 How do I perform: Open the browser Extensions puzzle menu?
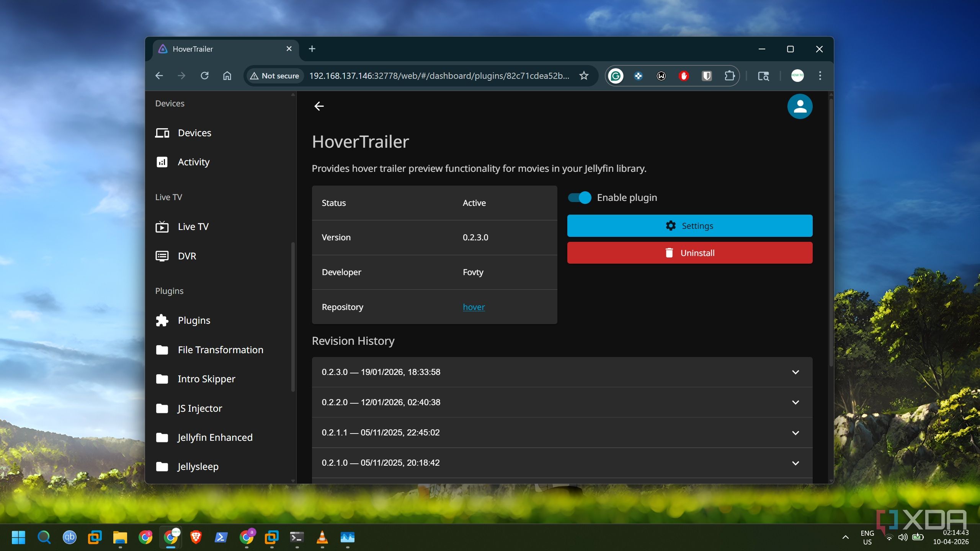tap(730, 76)
